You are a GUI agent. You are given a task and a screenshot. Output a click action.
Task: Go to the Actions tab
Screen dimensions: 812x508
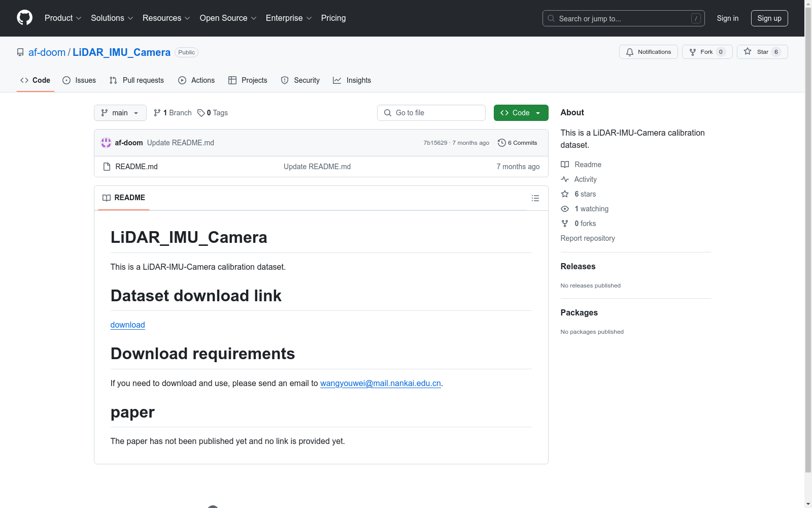coord(196,80)
